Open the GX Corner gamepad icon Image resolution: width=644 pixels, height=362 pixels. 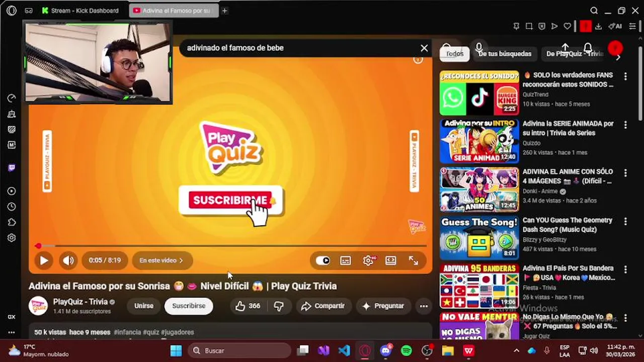coord(29,11)
